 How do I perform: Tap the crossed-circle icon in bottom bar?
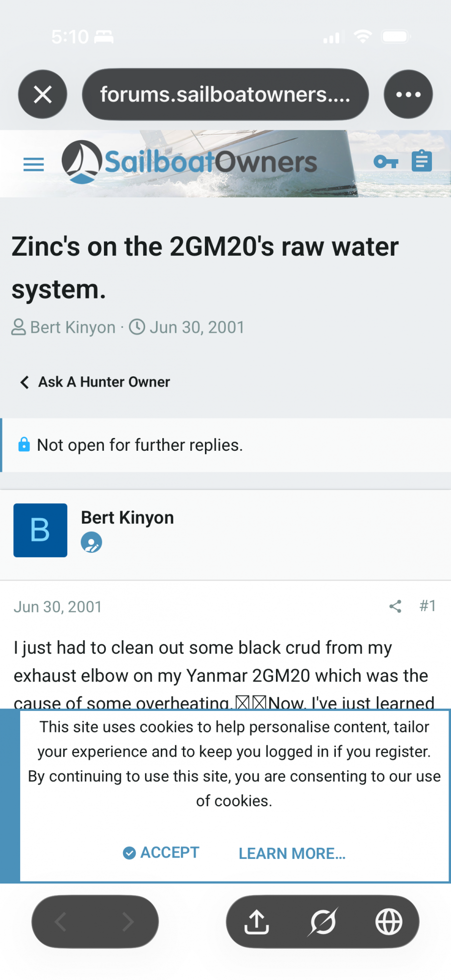(323, 922)
